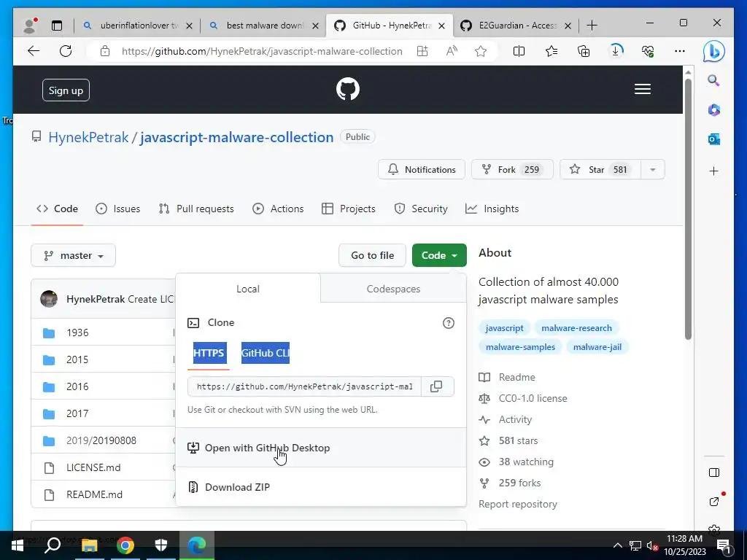Click the Microsoft 365 sidebar icon
747x560 pixels.
tap(713, 110)
